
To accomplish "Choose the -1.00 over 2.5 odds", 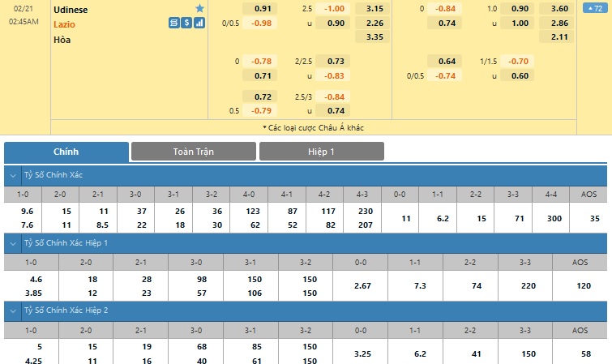I will pyautogui.click(x=333, y=9).
